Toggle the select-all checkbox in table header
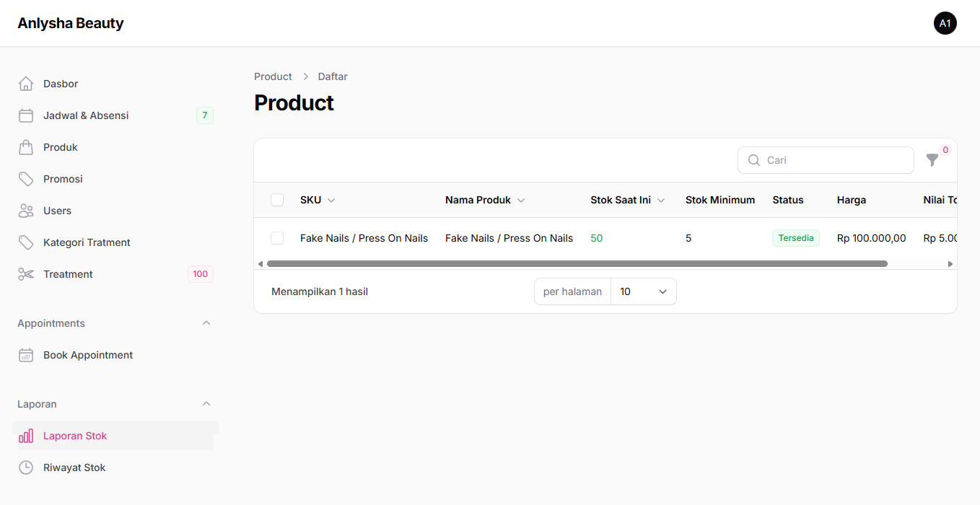 (277, 200)
